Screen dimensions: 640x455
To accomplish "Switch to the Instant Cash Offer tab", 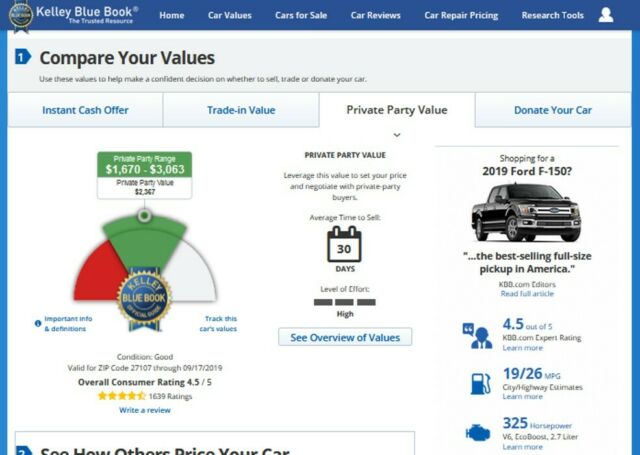I will [x=85, y=110].
